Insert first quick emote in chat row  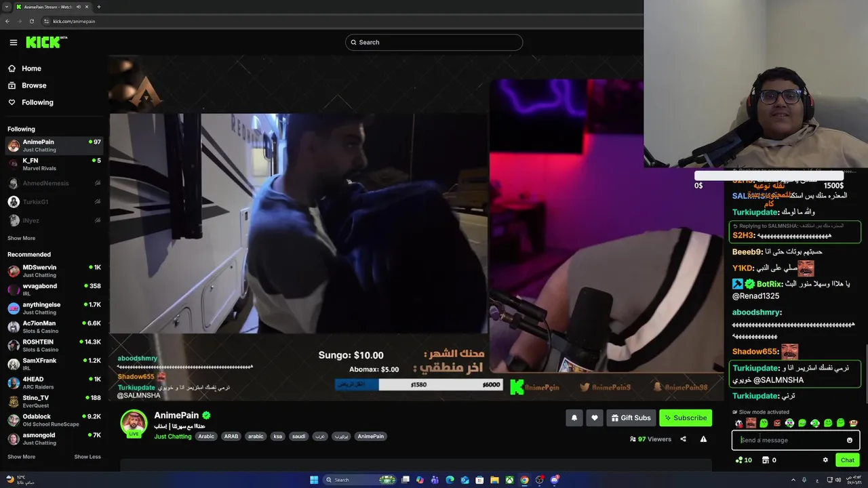click(738, 424)
